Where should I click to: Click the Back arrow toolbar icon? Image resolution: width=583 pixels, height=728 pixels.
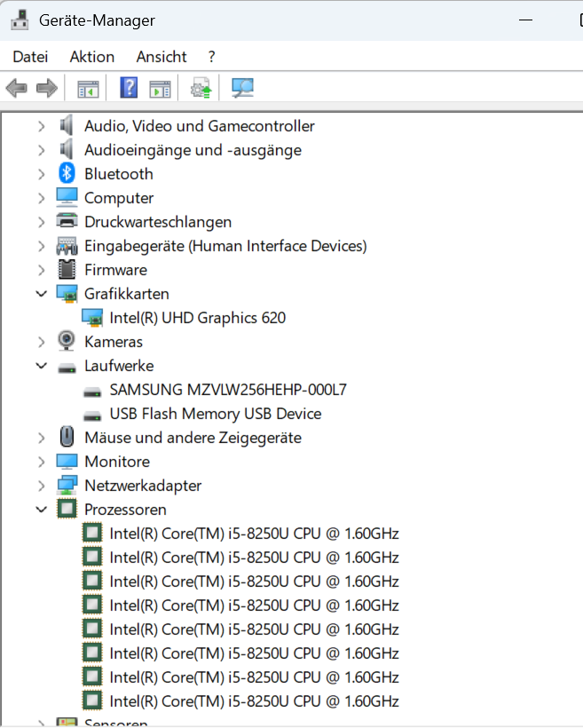point(16,88)
